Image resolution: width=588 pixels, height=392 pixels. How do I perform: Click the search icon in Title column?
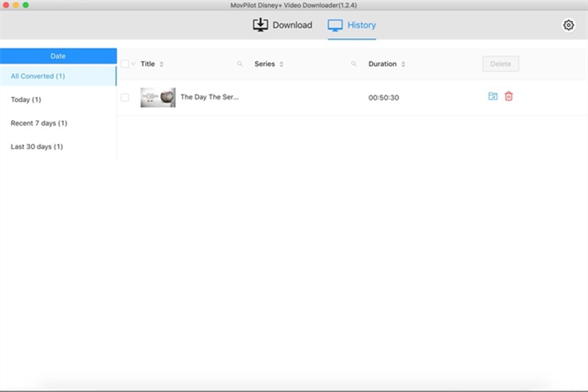click(x=240, y=64)
